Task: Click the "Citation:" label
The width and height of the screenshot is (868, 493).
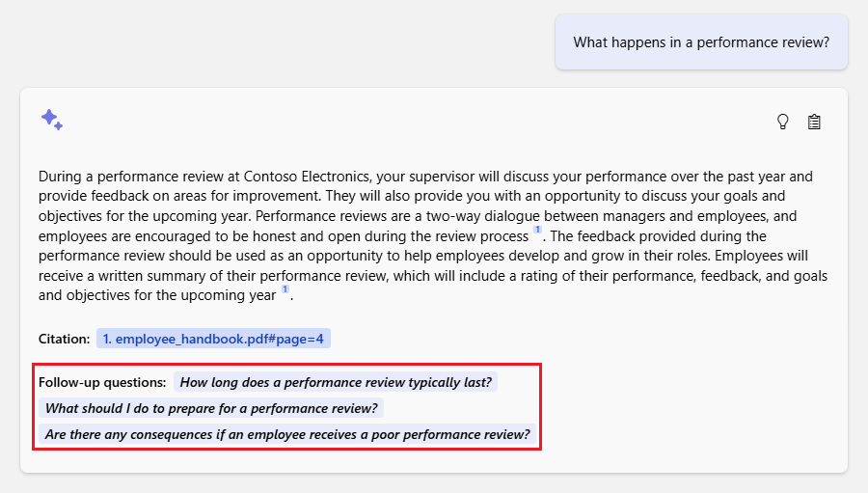Action: [x=64, y=339]
